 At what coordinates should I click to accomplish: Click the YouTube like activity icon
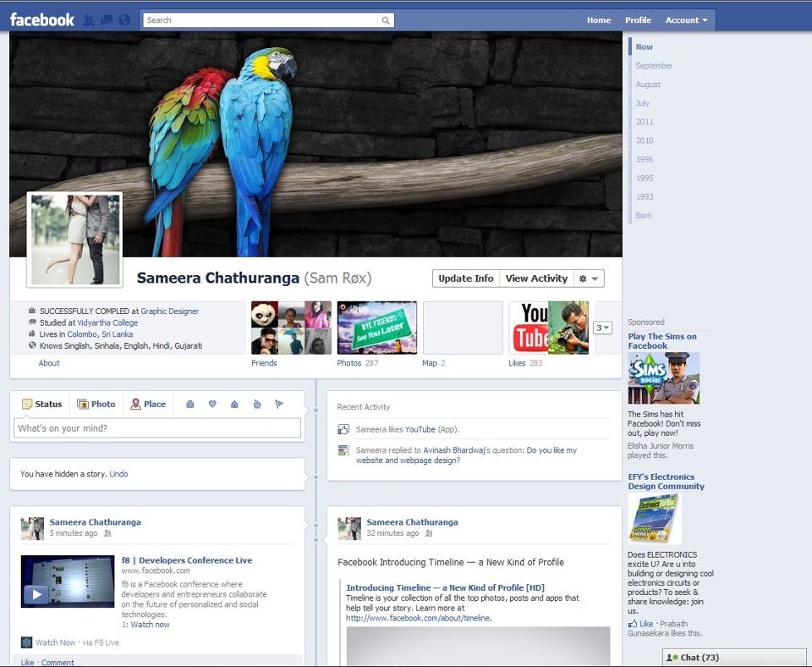pyautogui.click(x=343, y=429)
